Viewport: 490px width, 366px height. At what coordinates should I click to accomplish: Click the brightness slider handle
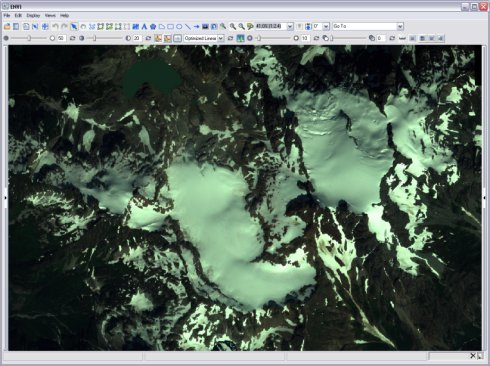[x=29, y=38]
